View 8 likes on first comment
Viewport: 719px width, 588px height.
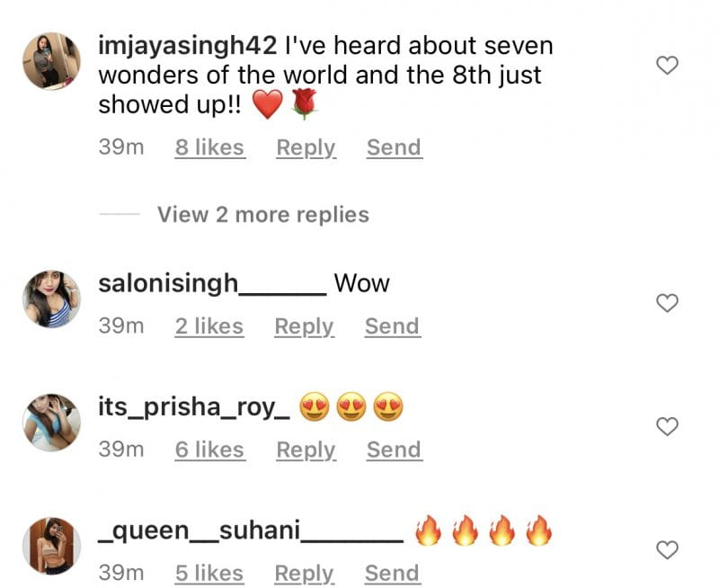[x=210, y=147]
